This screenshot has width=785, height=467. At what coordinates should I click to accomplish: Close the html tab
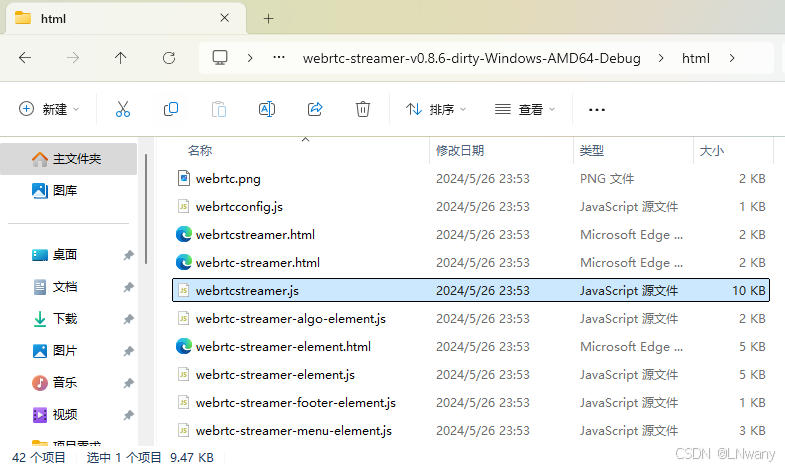click(x=224, y=18)
